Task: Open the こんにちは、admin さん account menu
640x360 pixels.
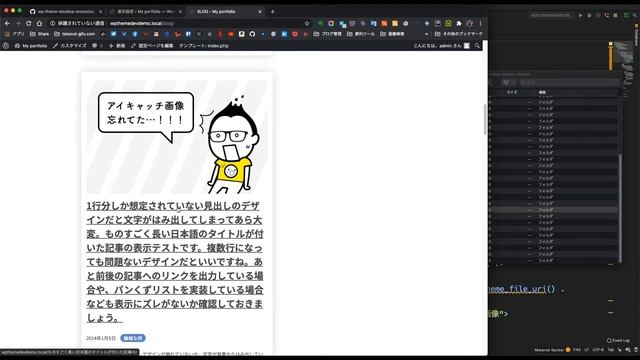Action: coord(442,46)
